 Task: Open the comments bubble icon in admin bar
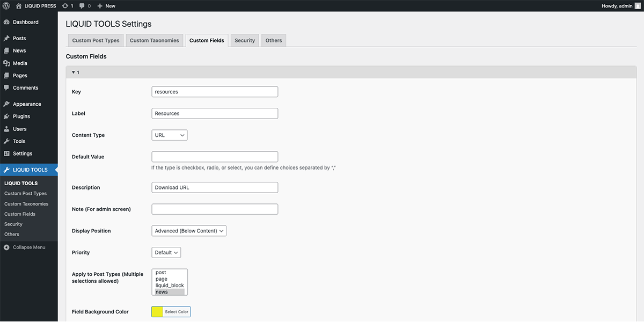(x=82, y=6)
